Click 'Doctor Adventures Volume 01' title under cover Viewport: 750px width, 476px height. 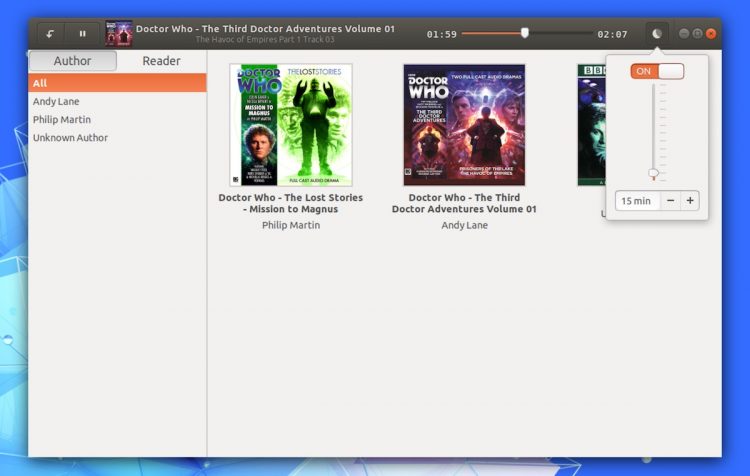tap(464, 209)
